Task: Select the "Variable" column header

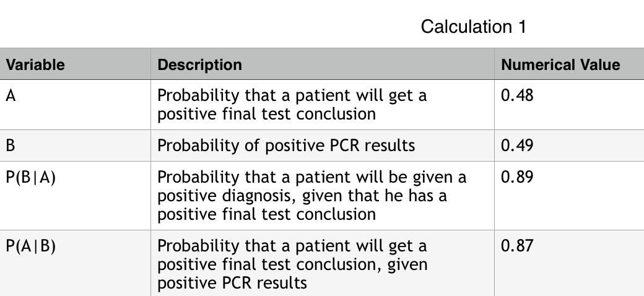Action: pyautogui.click(x=35, y=64)
